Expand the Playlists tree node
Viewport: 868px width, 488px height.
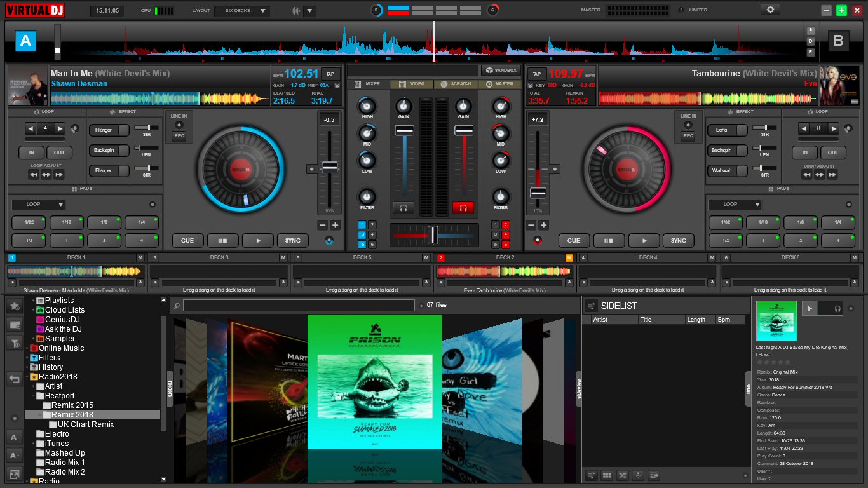click(x=33, y=301)
